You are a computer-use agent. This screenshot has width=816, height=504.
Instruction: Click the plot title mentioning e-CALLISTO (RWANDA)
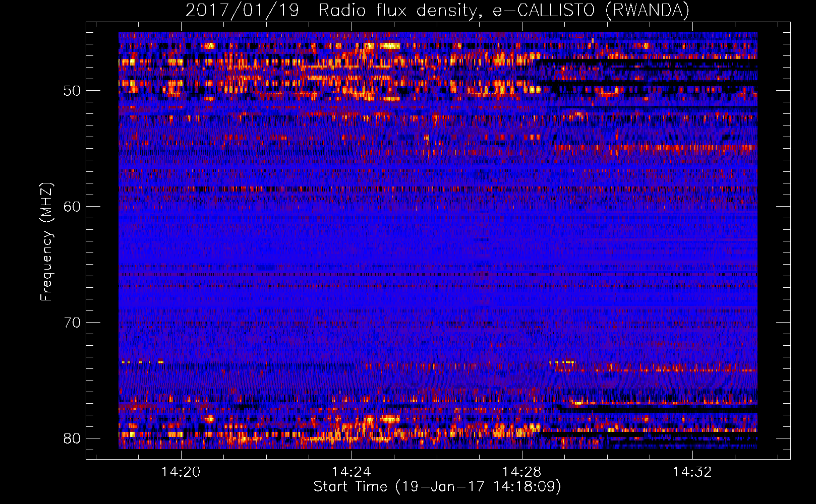[x=437, y=10]
